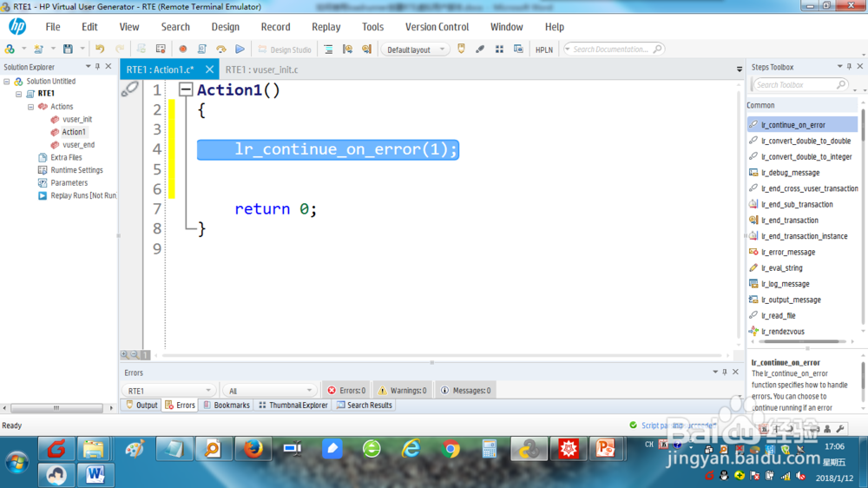This screenshot has width=868, height=488.
Task: Click the add new script icon
Action: 38,49
